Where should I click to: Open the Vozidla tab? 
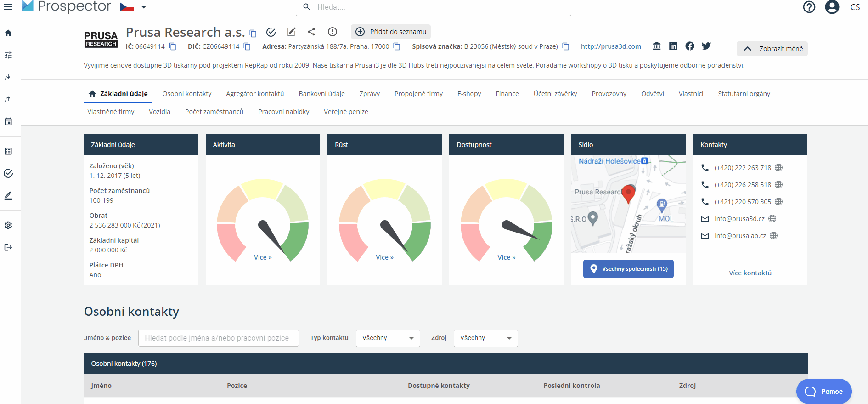coord(159,112)
